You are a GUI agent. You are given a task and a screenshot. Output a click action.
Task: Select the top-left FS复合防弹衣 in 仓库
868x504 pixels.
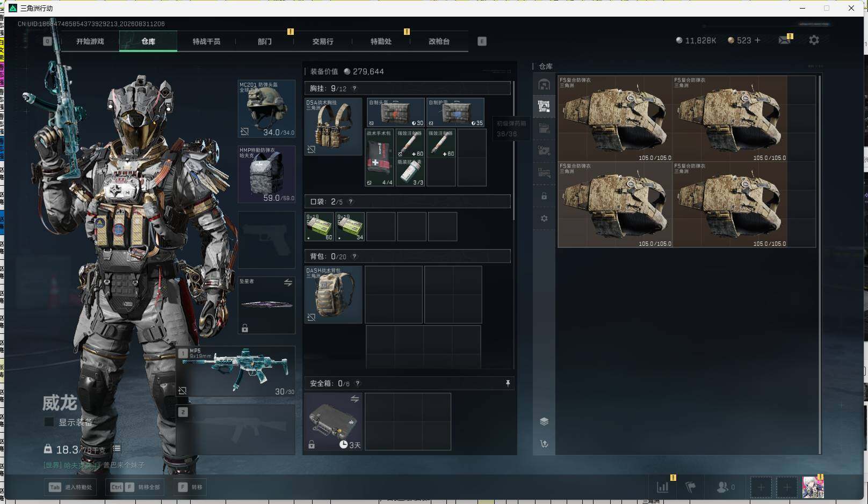coord(616,119)
